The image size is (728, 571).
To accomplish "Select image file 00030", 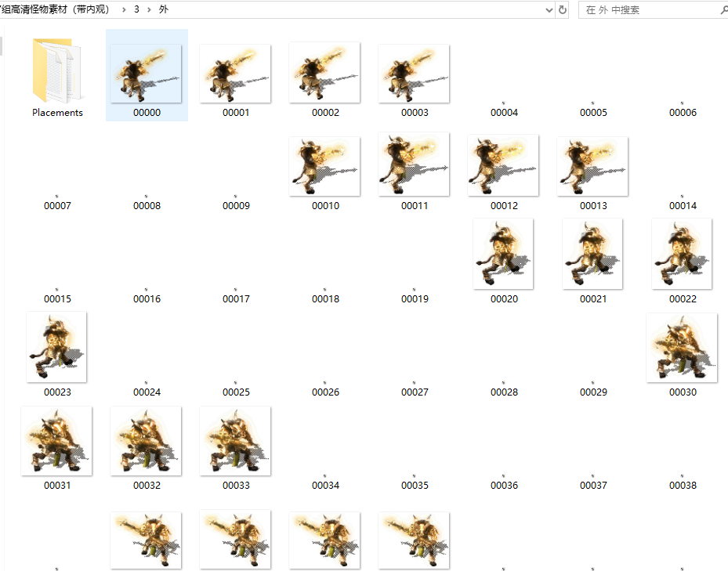I will pos(682,348).
